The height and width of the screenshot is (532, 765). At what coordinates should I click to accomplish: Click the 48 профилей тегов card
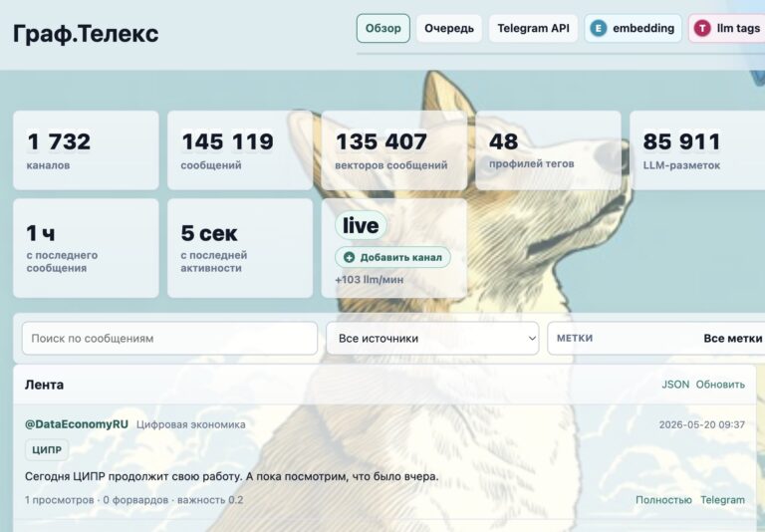pyautogui.click(x=549, y=150)
